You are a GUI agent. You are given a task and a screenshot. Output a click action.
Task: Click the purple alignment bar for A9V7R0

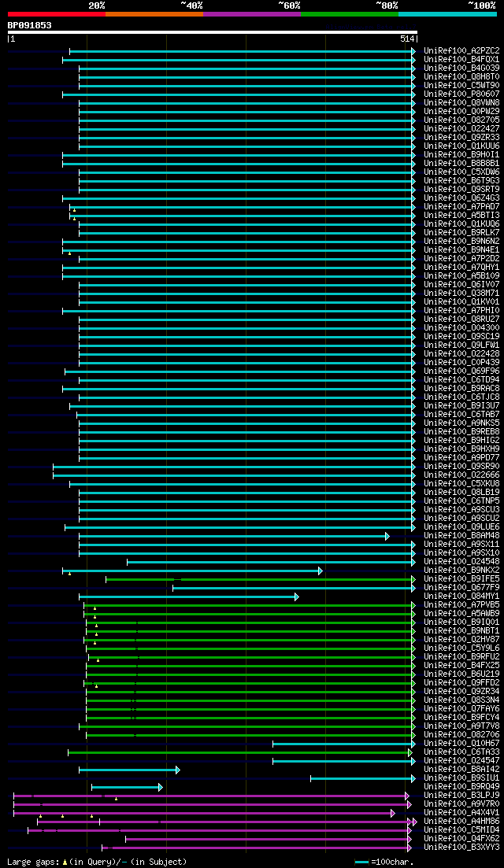(x=211, y=804)
